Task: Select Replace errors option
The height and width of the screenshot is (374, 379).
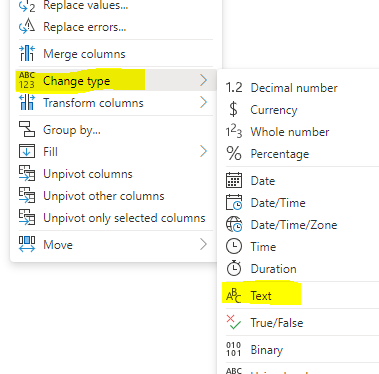Action: click(85, 27)
